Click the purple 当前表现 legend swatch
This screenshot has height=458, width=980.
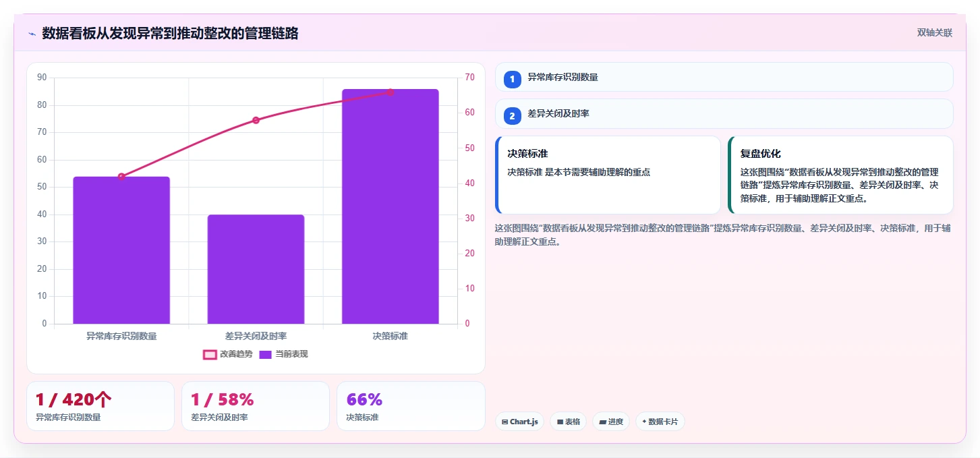266,354
